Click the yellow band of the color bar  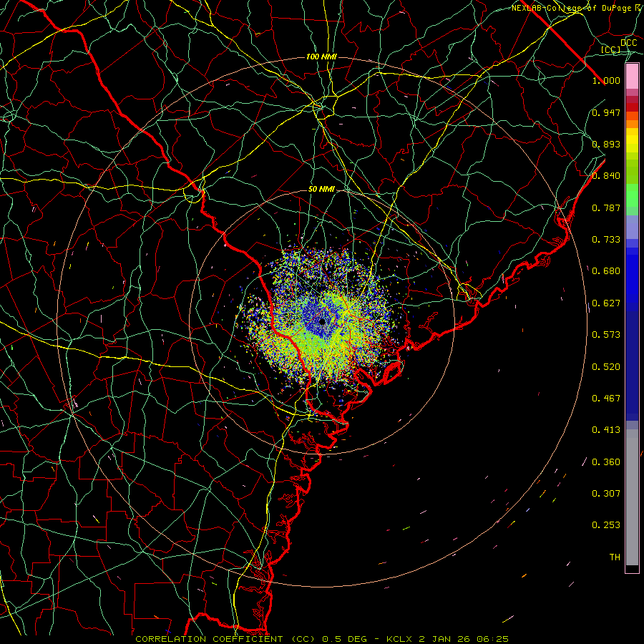(x=632, y=141)
